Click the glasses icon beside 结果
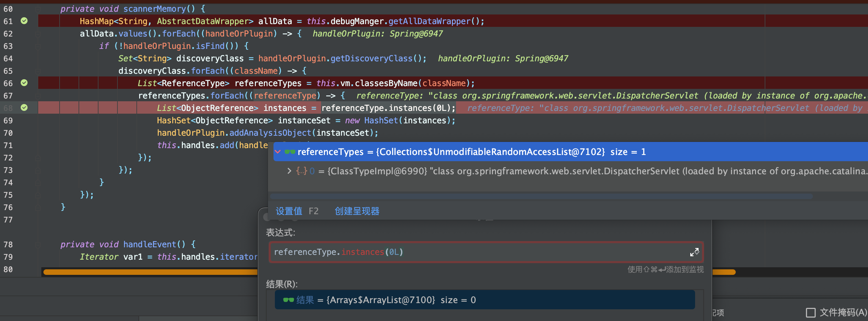 [x=288, y=300]
